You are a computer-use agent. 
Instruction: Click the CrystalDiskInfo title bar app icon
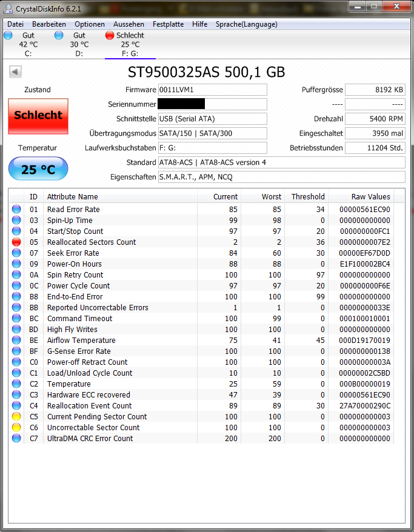pos(8,8)
